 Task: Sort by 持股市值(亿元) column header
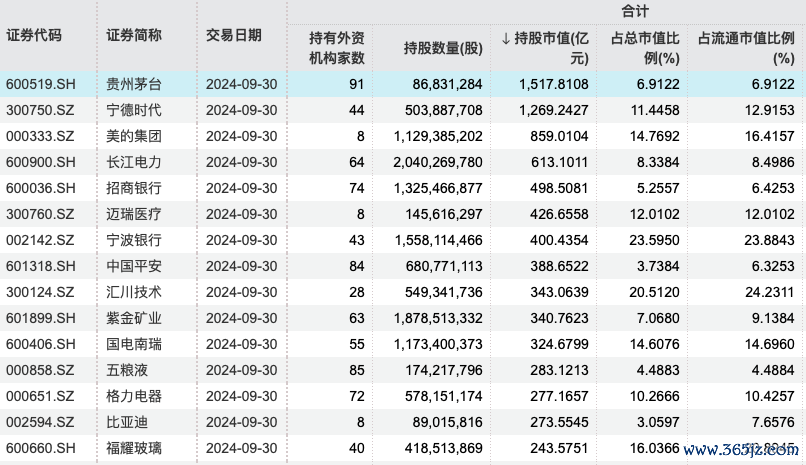point(545,48)
